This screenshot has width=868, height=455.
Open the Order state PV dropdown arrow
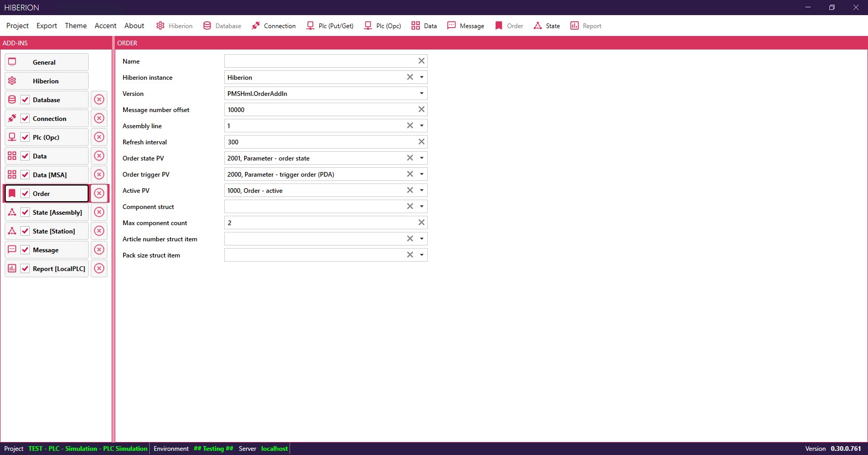(x=421, y=158)
